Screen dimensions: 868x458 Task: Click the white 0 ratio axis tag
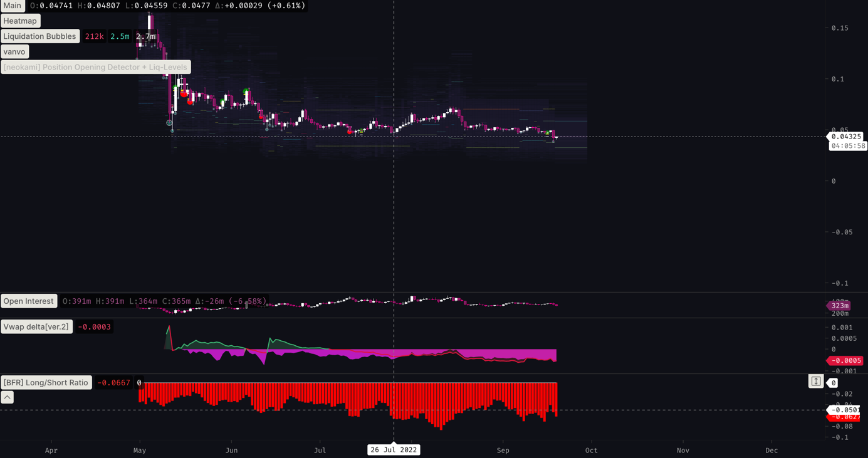tap(833, 383)
